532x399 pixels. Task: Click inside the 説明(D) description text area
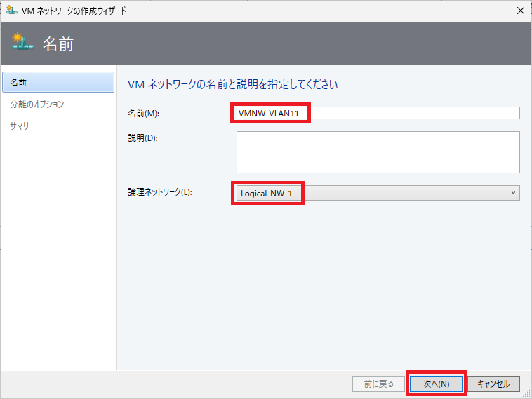[x=378, y=152]
